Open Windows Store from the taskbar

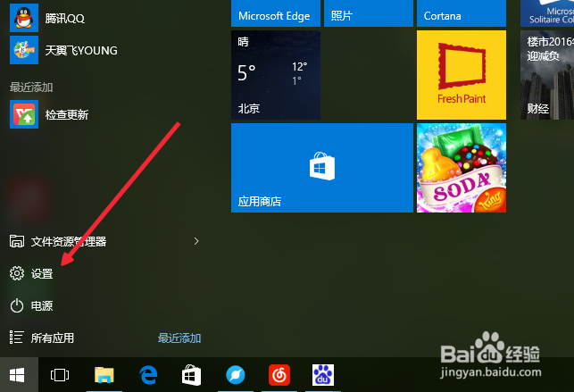click(x=191, y=375)
